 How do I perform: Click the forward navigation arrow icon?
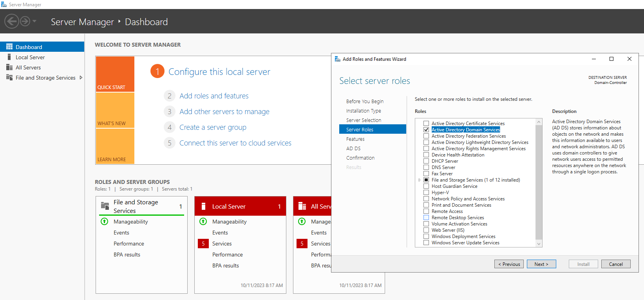click(25, 21)
